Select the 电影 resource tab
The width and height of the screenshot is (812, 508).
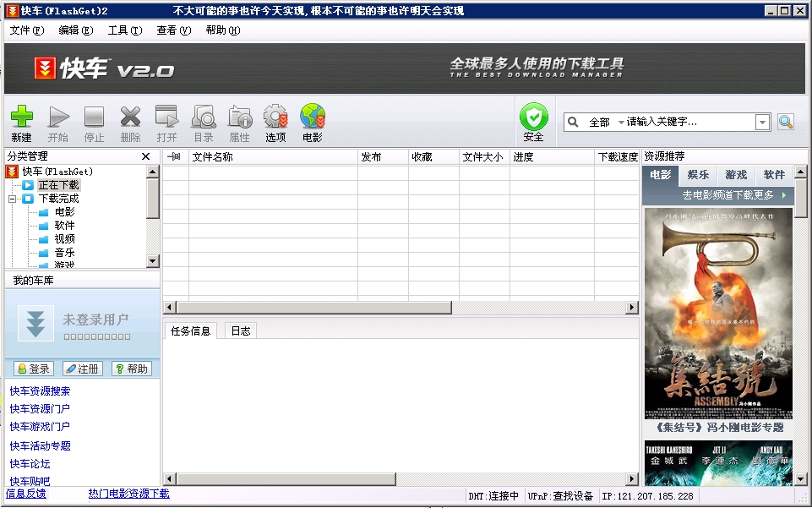[x=661, y=175]
